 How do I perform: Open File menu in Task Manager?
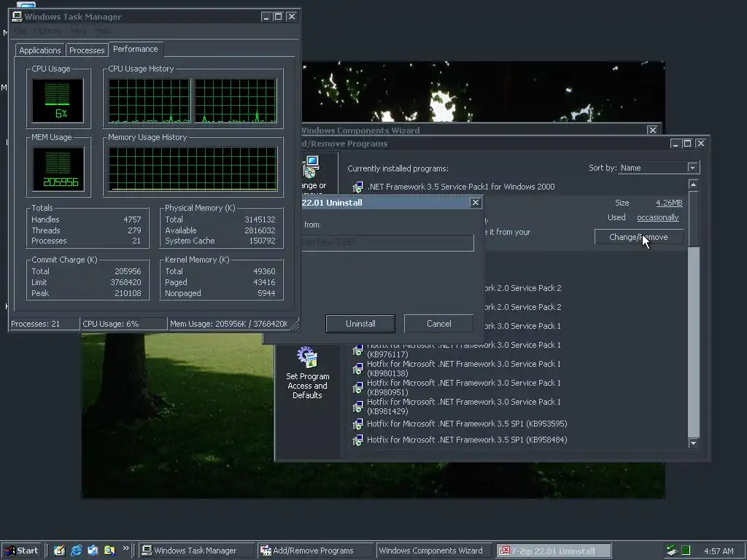click(x=20, y=31)
